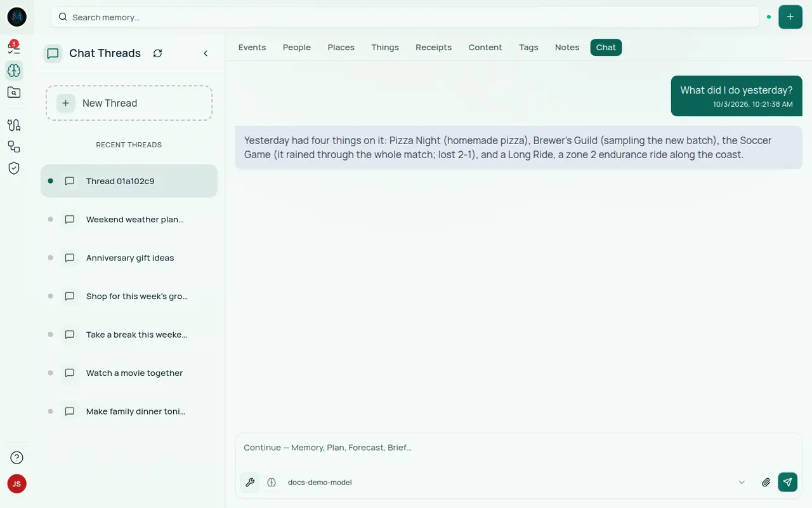The height and width of the screenshot is (508, 812).
Task: Open the Notes tab
Action: pyautogui.click(x=567, y=48)
